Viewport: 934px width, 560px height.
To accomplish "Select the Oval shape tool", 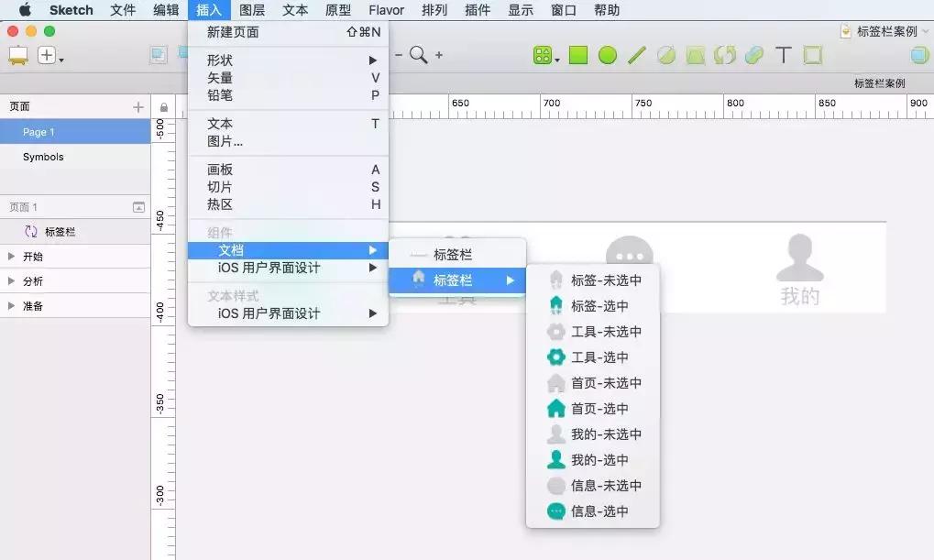I will [608, 55].
